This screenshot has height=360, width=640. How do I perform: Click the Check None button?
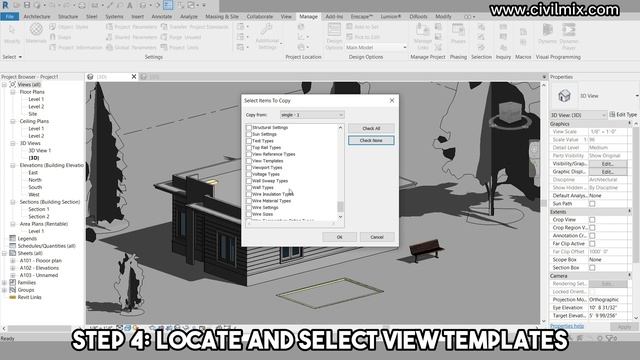(371, 140)
